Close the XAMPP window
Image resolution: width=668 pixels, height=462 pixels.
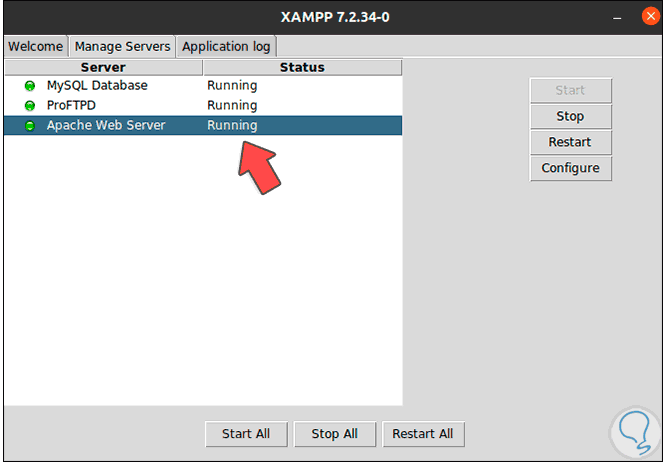coord(651,17)
